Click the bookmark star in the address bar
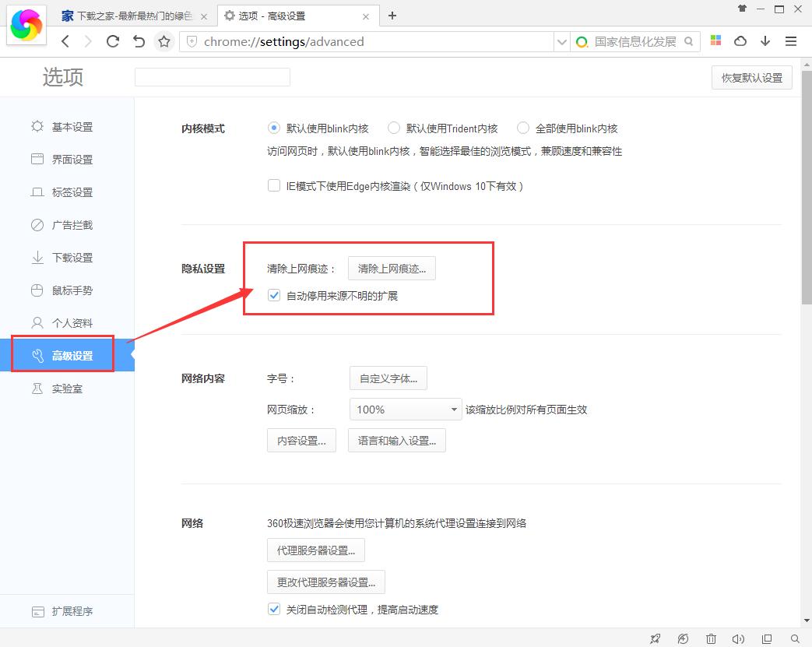 tap(164, 40)
